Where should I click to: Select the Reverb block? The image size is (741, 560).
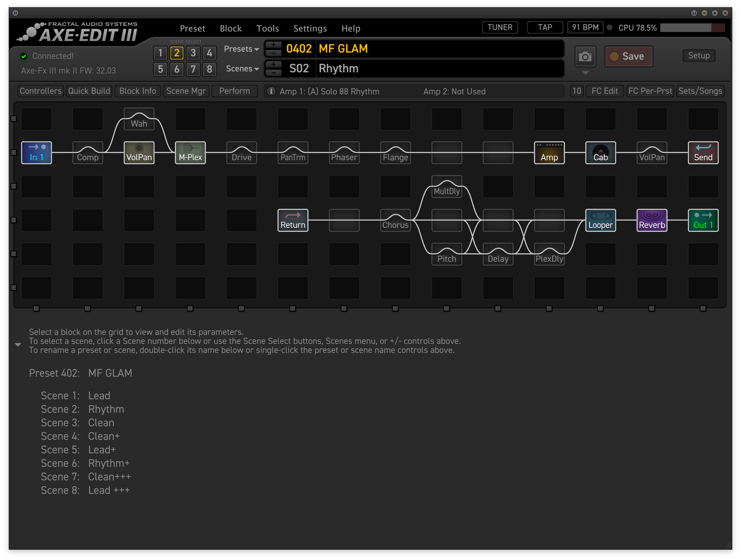(x=652, y=220)
